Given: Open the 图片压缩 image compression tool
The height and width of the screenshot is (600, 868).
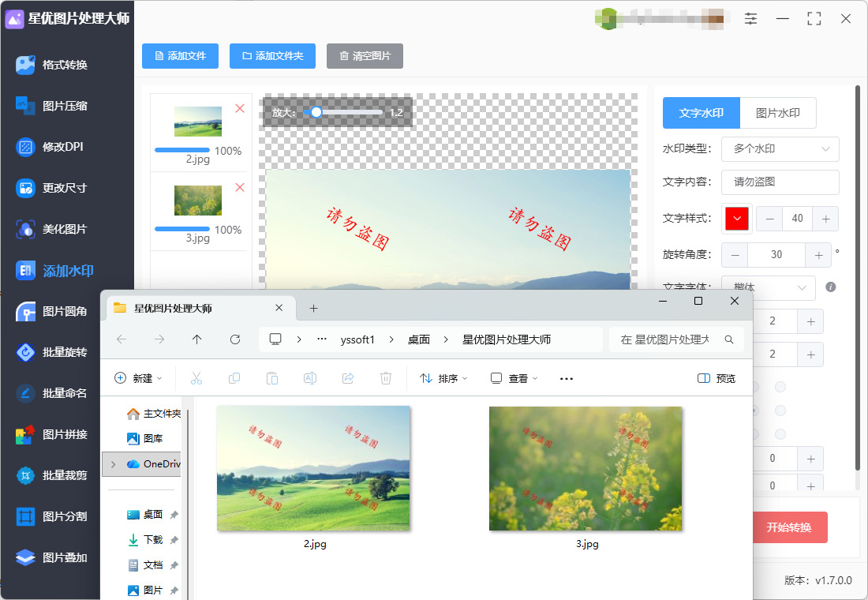Looking at the screenshot, I should [x=52, y=106].
